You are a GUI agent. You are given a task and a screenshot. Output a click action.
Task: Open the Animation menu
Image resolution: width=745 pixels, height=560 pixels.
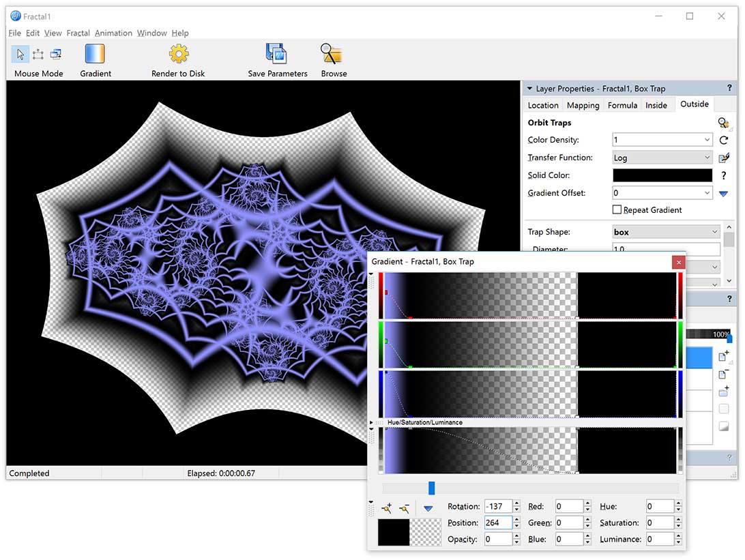tap(113, 33)
